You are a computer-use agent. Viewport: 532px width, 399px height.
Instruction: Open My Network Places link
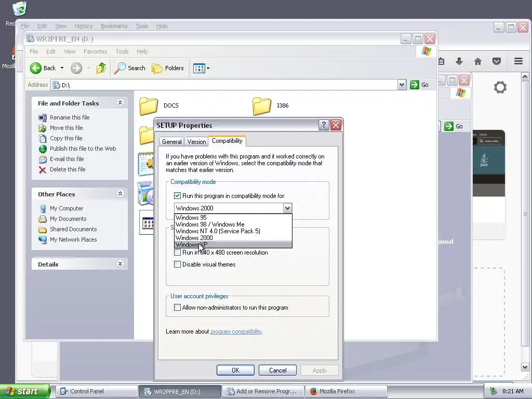point(73,240)
